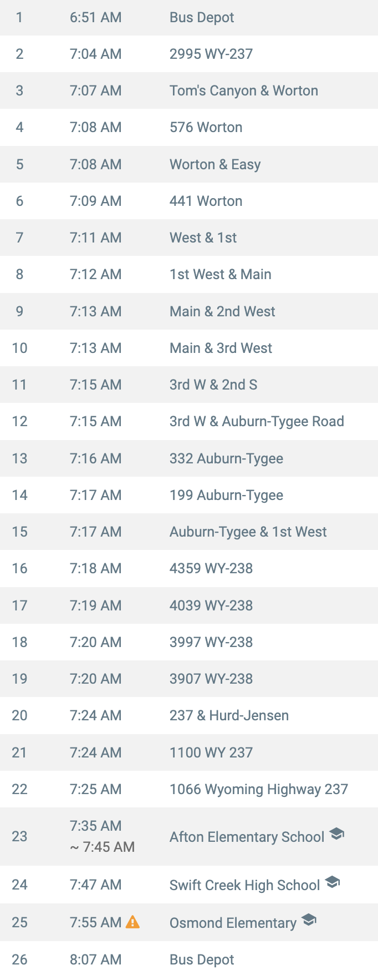
Task: Open 1066 Wyoming Highway 237 stop
Action: (x=189, y=789)
